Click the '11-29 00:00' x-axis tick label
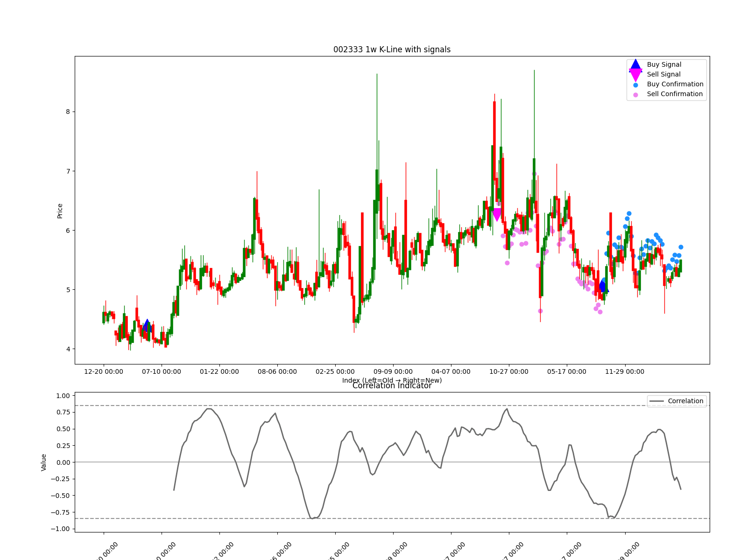The width and height of the screenshot is (747, 560). tap(625, 371)
